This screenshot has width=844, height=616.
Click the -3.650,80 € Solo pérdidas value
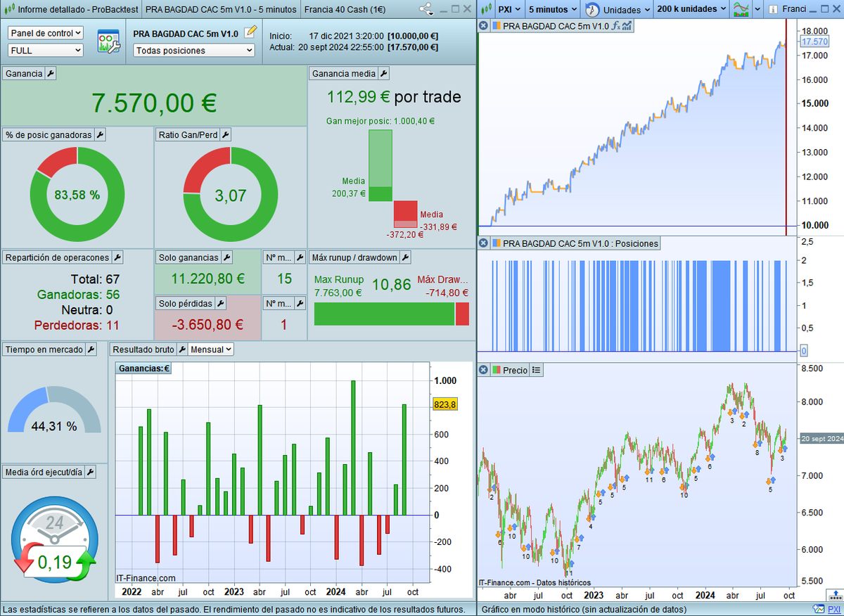[207, 325]
